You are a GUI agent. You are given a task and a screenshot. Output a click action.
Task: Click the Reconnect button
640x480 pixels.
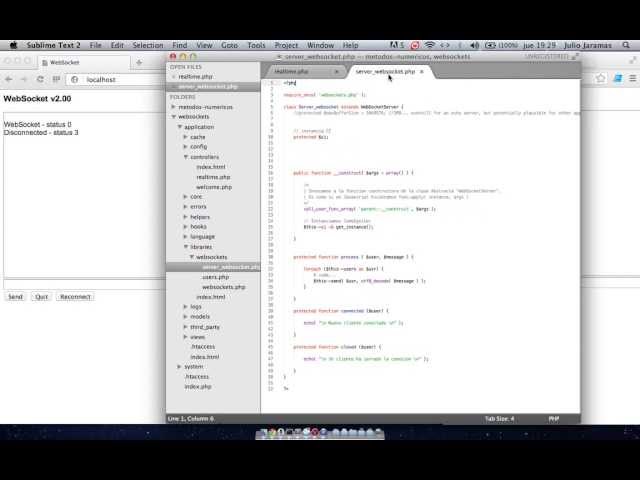point(75,297)
